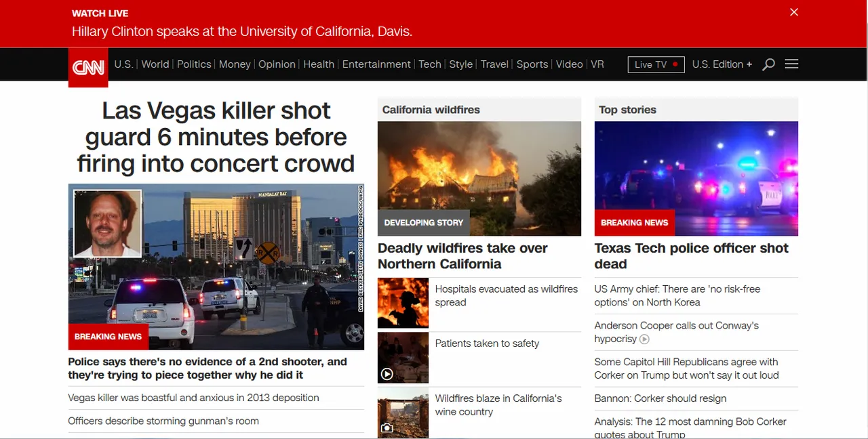Screen dimensions: 868x439
Task: Open Bannon: Corker should resign
Action: tap(660, 398)
